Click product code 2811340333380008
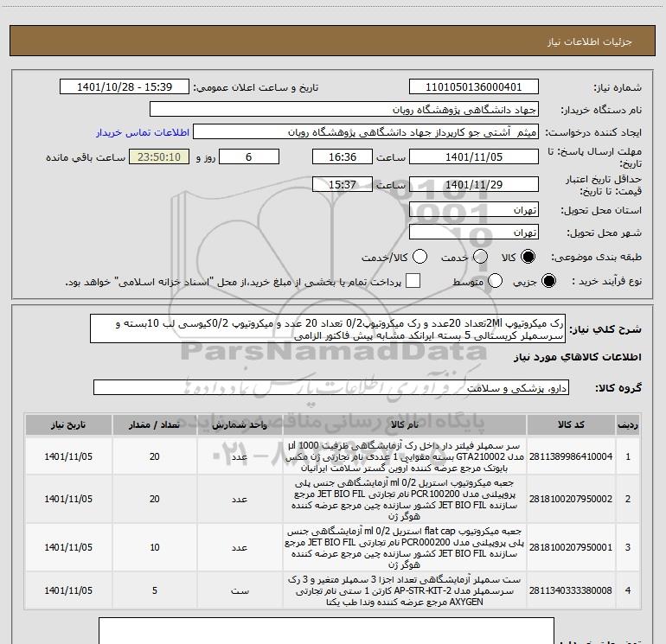 (x=571, y=590)
